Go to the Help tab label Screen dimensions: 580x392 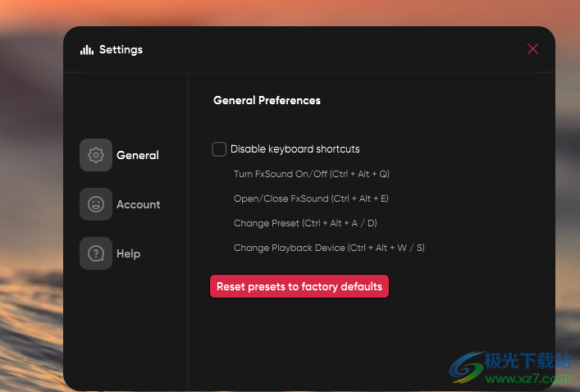click(128, 253)
